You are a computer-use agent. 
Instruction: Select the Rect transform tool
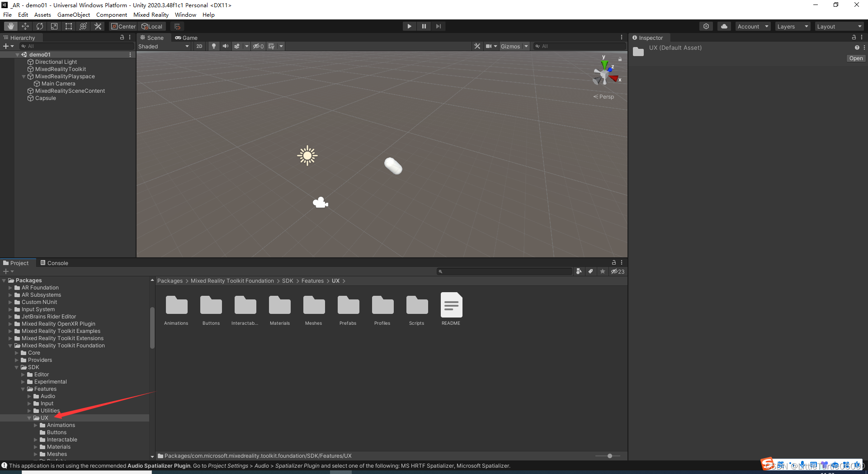point(69,26)
